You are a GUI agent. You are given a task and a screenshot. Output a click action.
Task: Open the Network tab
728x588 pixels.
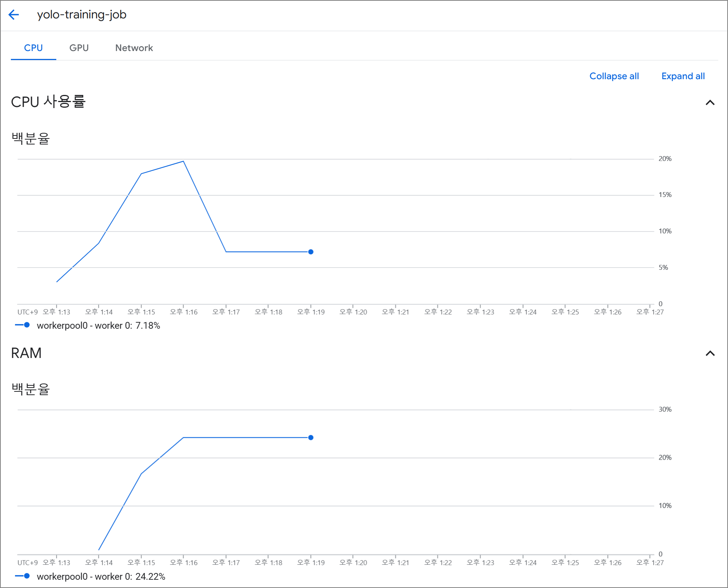(134, 48)
